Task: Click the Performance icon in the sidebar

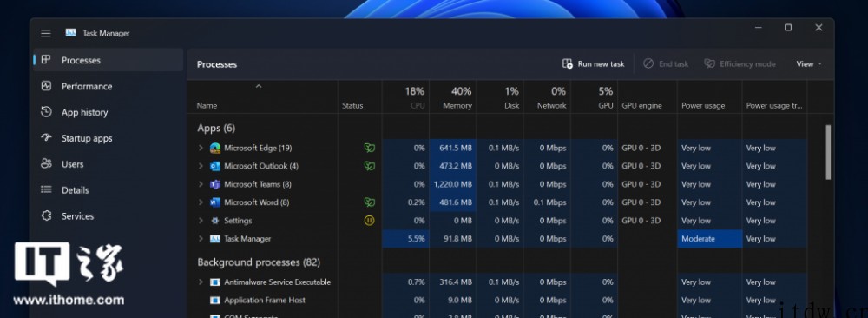Action: click(x=47, y=86)
